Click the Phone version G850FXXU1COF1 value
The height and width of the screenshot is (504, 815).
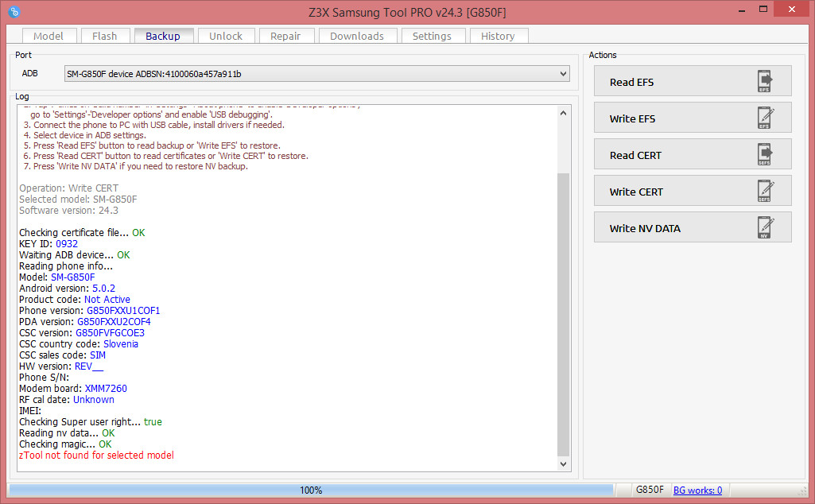pos(123,311)
